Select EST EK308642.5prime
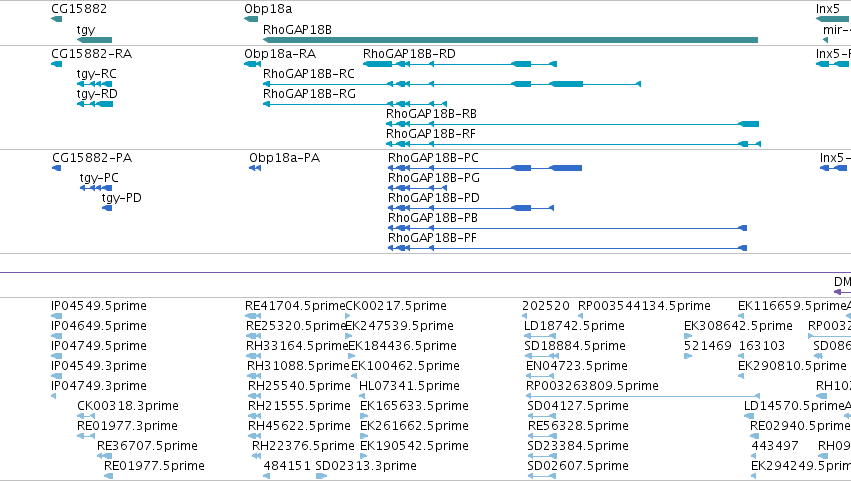Screen dimensions: 851x481 [738, 326]
